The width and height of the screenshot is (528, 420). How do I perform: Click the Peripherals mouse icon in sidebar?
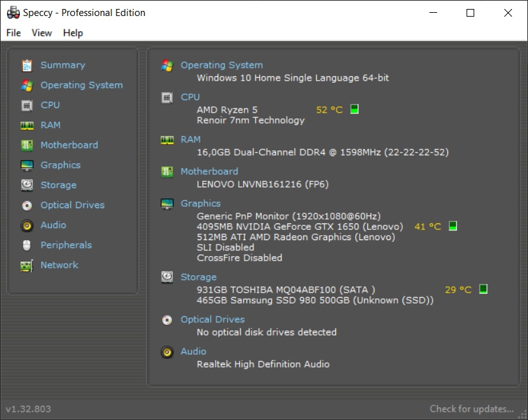[x=27, y=245]
